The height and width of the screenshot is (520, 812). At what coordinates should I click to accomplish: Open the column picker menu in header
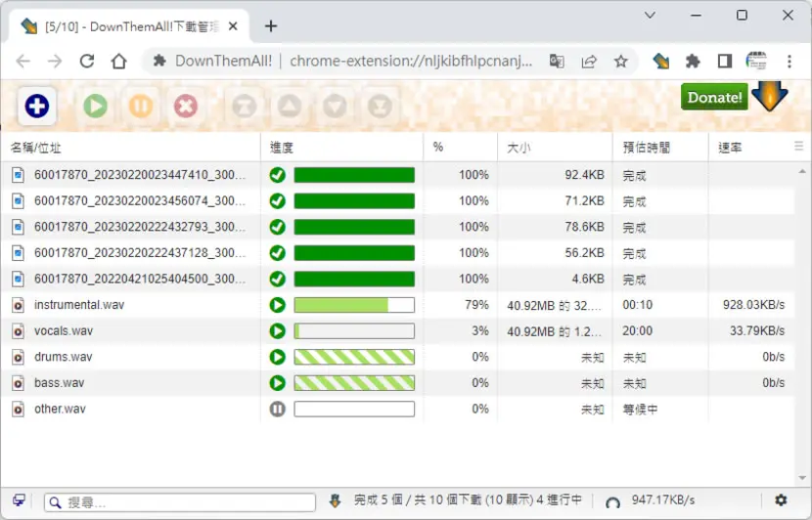tap(799, 147)
